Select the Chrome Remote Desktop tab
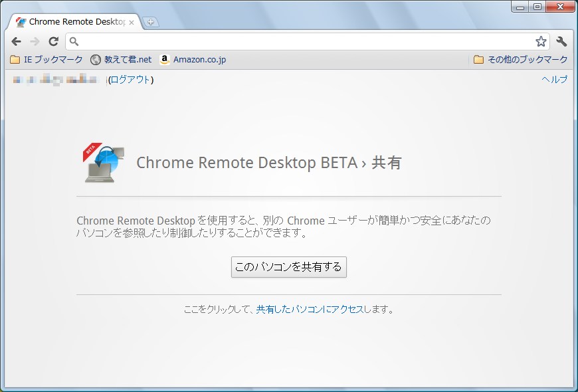578x392 pixels. (x=75, y=22)
